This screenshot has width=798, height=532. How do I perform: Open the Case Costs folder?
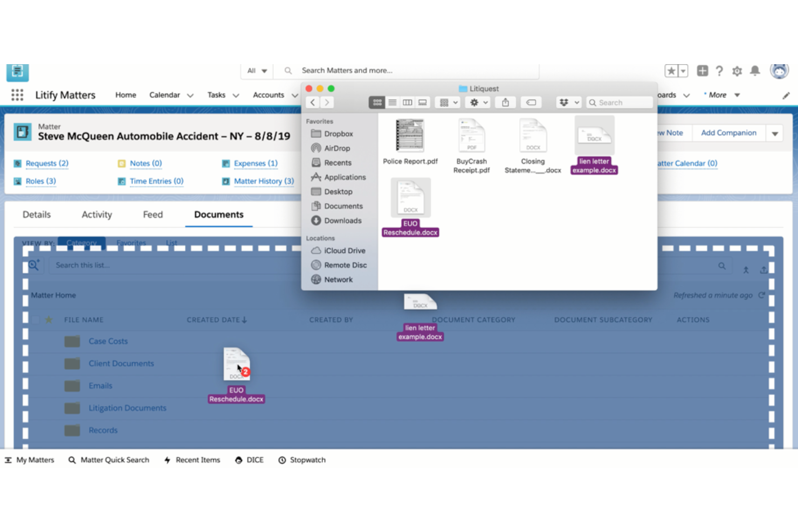click(x=108, y=341)
